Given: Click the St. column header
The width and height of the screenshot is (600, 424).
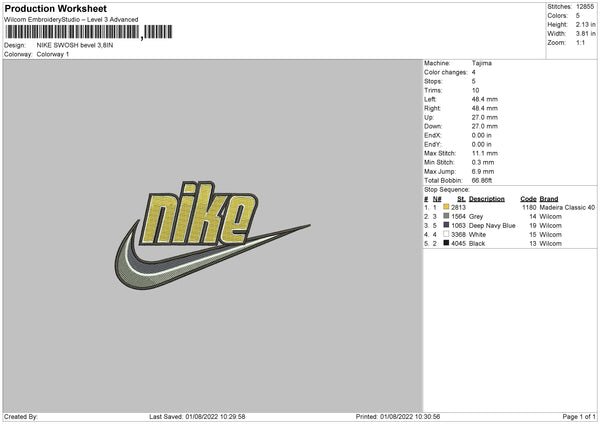Looking at the screenshot, I should pos(461,199).
